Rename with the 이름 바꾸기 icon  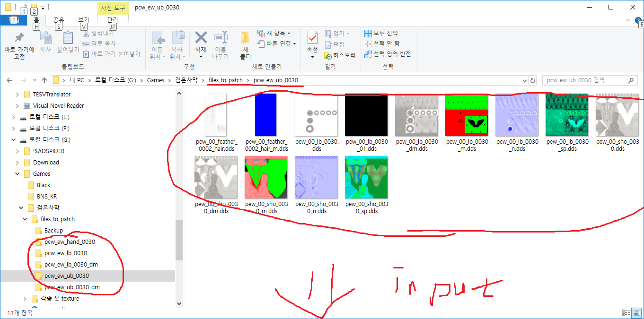click(221, 43)
